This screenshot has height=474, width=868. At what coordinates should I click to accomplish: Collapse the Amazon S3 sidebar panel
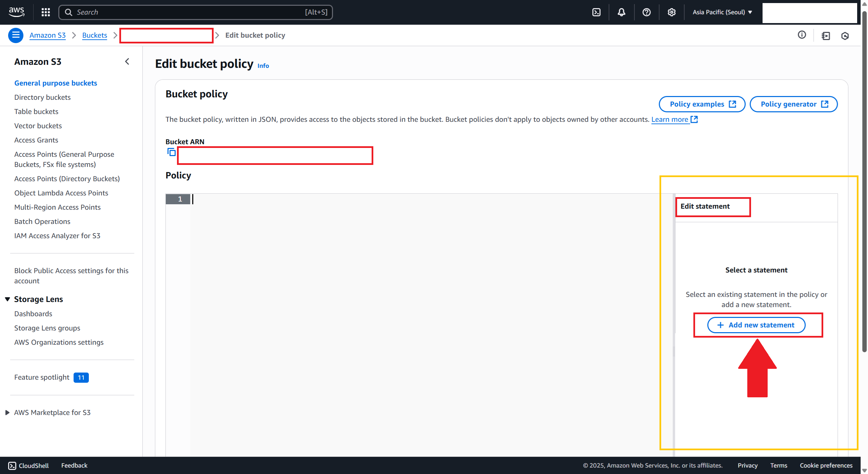[x=127, y=61]
